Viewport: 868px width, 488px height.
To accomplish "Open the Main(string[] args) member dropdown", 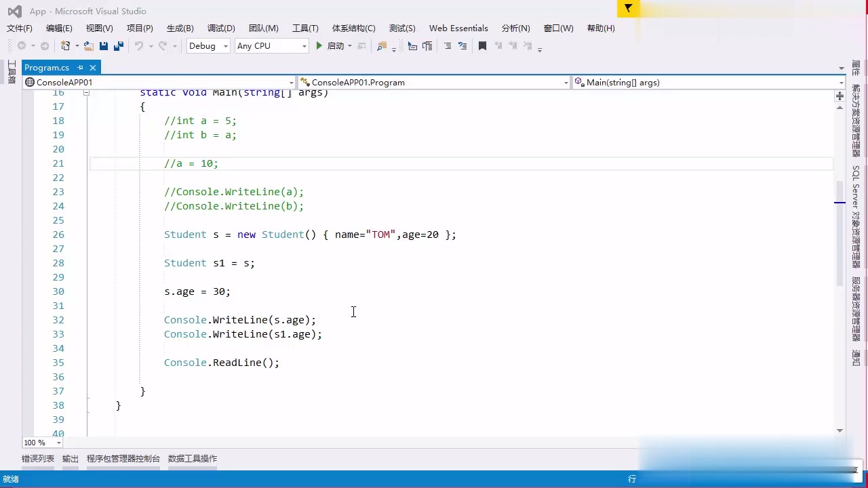I will pos(709,82).
